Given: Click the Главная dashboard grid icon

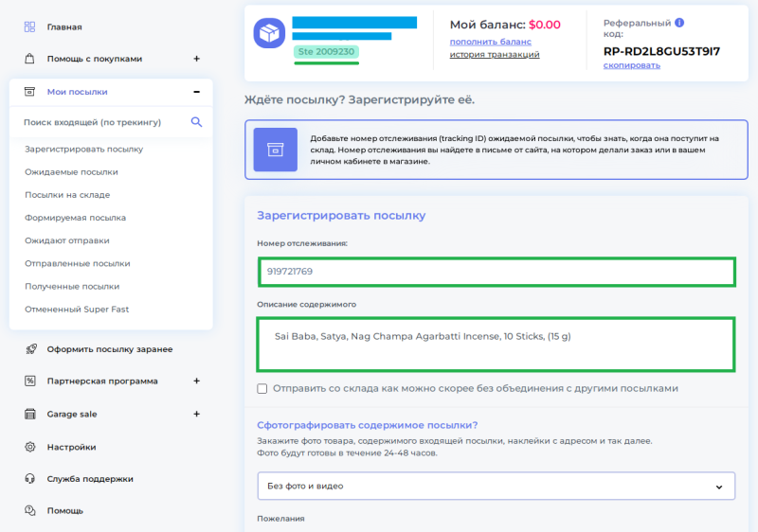Looking at the screenshot, I should (x=29, y=27).
